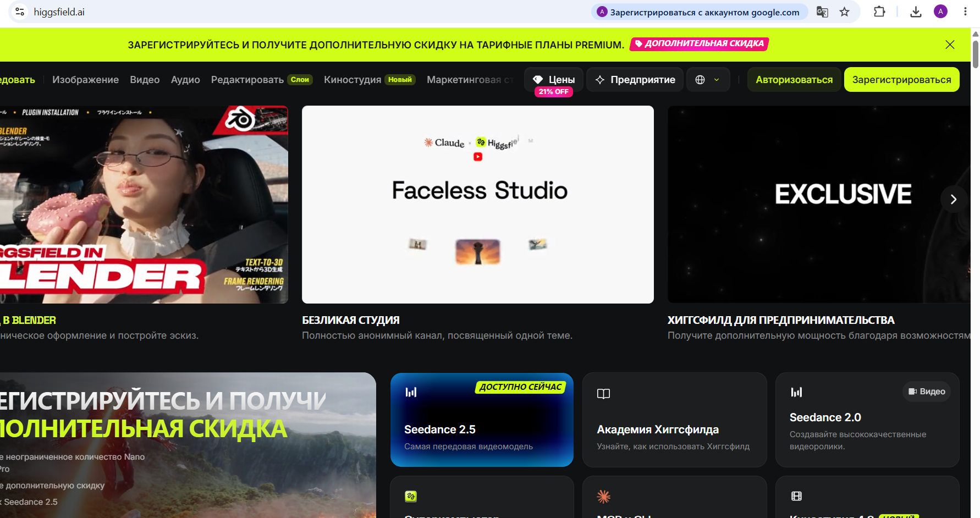Open the browser extensions puzzle icon
Viewport: 980px width, 518px height.
coord(879,12)
